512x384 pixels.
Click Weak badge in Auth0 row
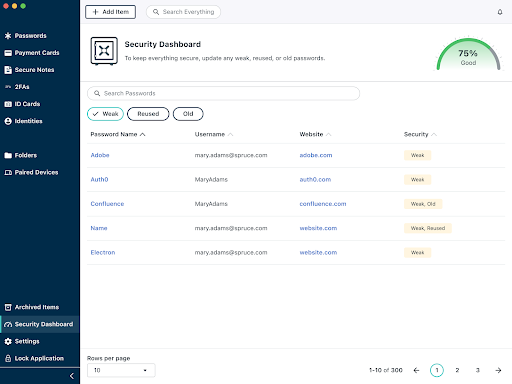tap(417, 180)
